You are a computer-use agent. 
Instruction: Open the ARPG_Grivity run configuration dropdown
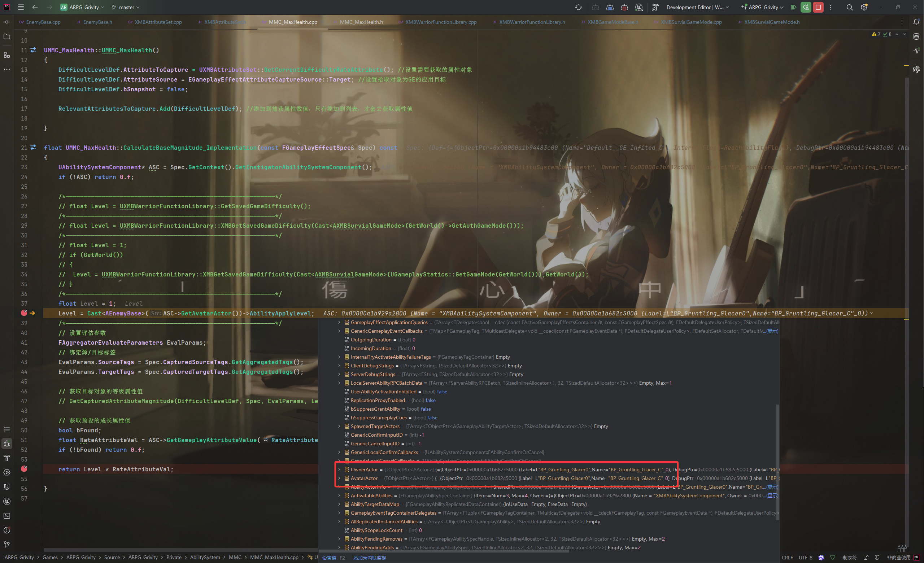(x=762, y=7)
